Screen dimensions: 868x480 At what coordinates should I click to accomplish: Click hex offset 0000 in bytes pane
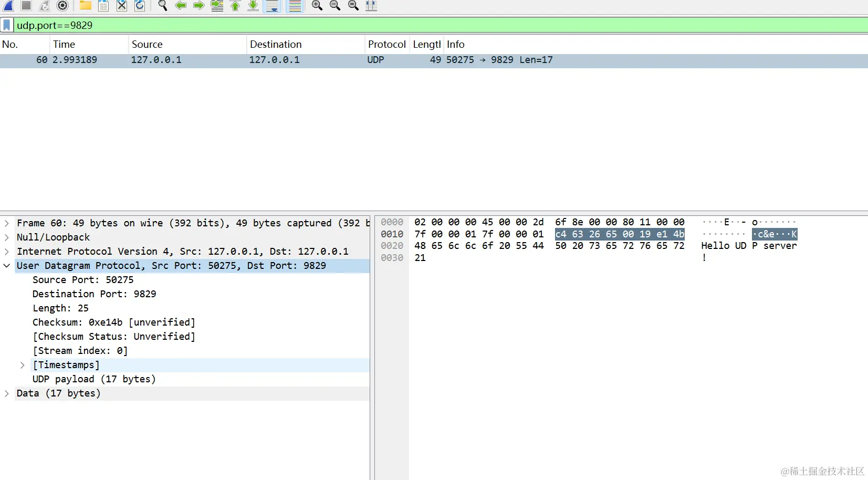click(x=392, y=222)
